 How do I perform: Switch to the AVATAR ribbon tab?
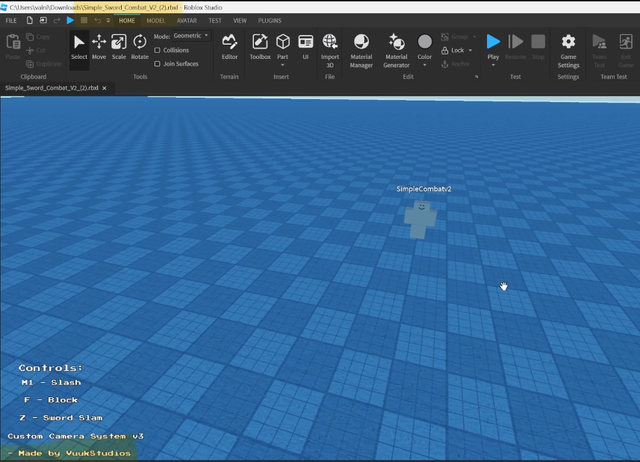click(x=187, y=20)
